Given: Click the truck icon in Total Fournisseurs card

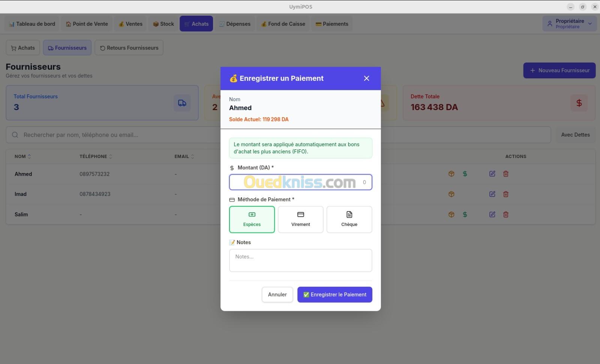Looking at the screenshot, I should [182, 103].
